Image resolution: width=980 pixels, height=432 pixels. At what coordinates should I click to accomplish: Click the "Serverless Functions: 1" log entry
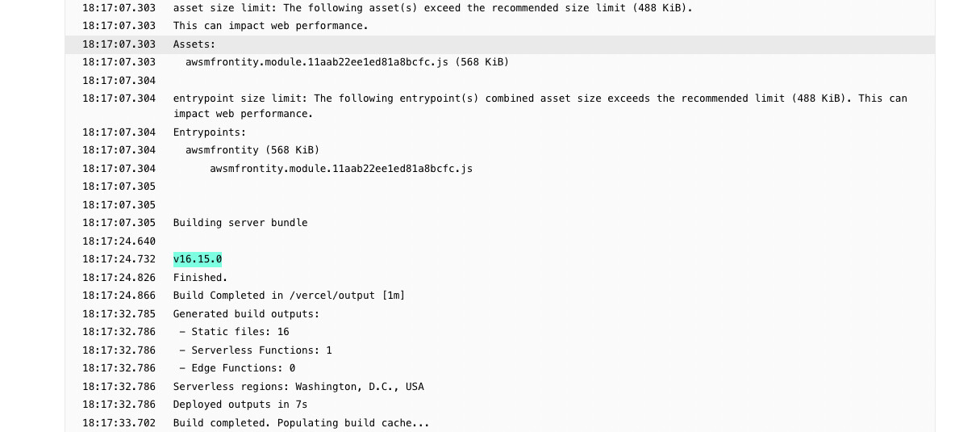(x=256, y=350)
